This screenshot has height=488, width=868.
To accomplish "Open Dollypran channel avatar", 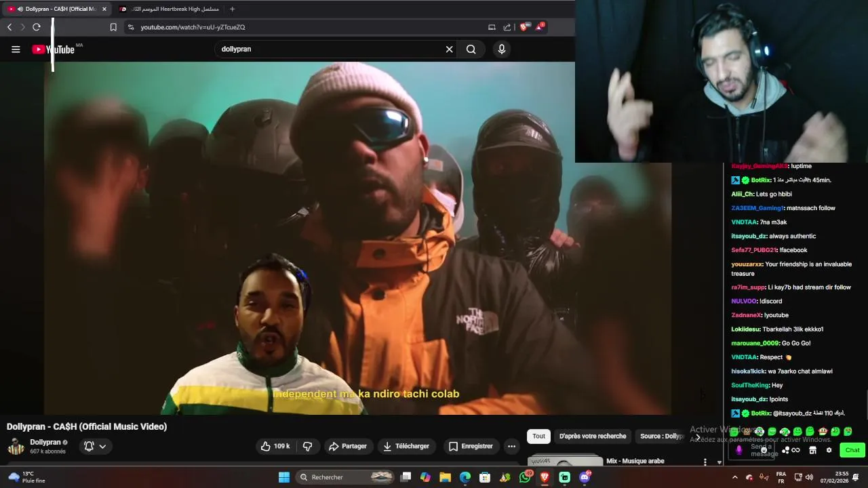I will tap(16, 446).
